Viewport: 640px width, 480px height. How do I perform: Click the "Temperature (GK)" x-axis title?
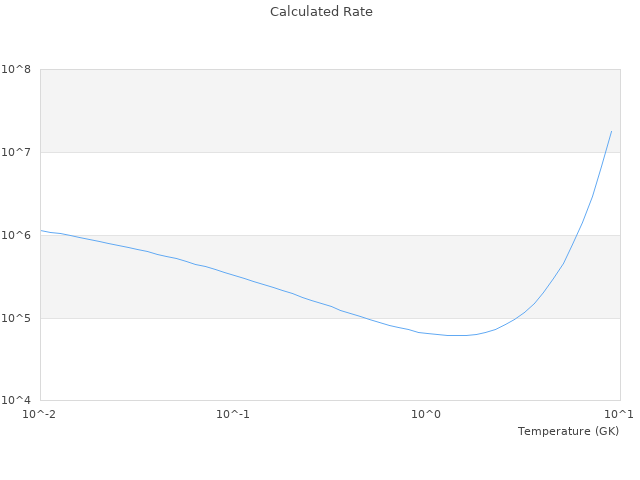(x=568, y=431)
